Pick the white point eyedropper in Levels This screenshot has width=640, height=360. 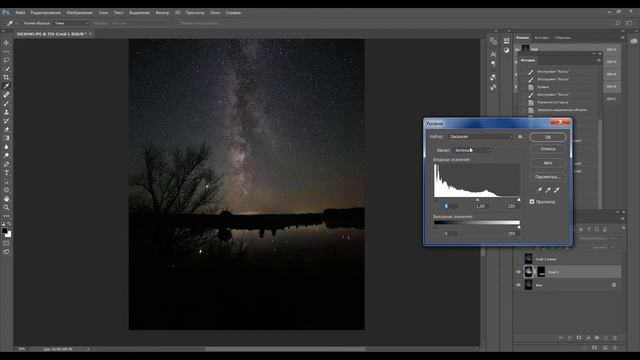(556, 190)
